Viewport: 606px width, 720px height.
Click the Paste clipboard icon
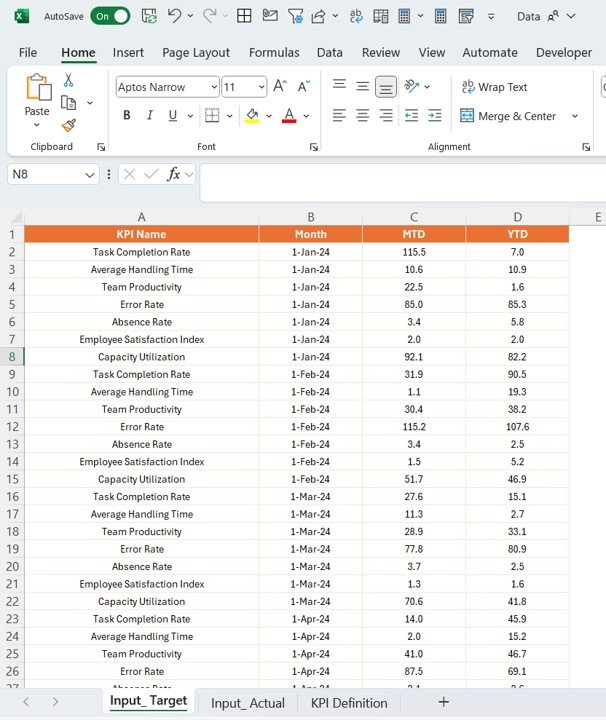[38, 87]
